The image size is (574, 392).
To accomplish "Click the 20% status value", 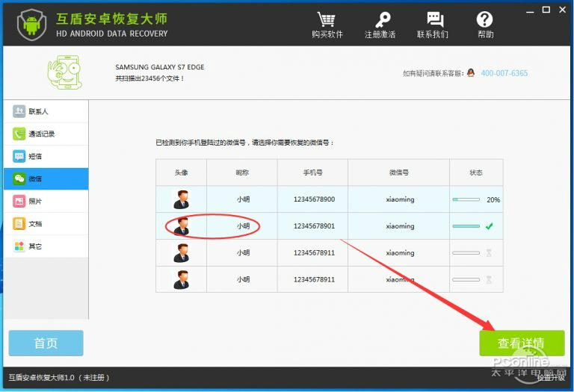I will pos(493,199).
